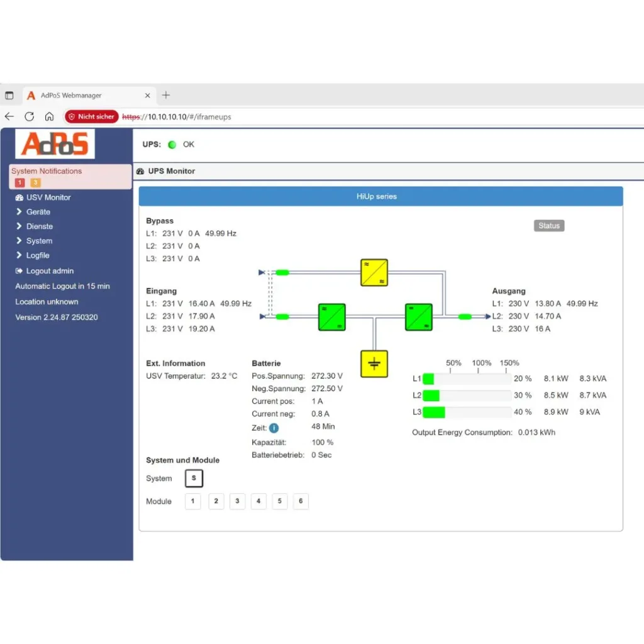Select the yellow battery symbol in the diagram
The height and width of the screenshot is (644, 644).
click(374, 364)
